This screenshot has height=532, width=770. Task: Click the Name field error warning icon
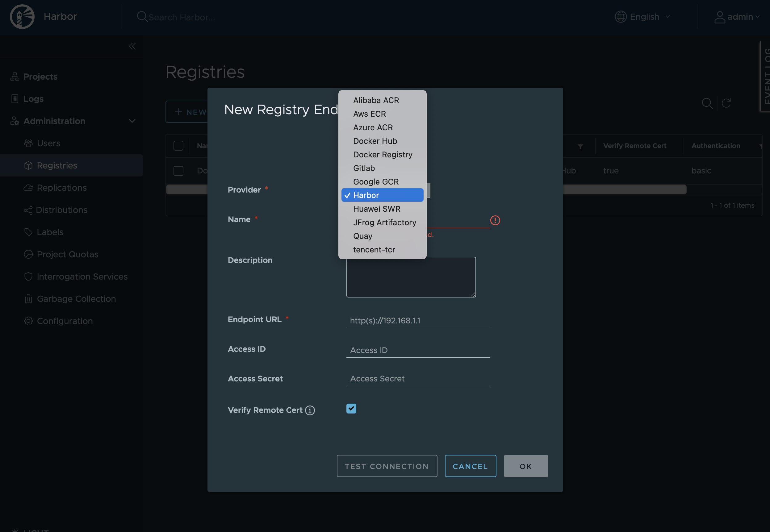tap(495, 220)
